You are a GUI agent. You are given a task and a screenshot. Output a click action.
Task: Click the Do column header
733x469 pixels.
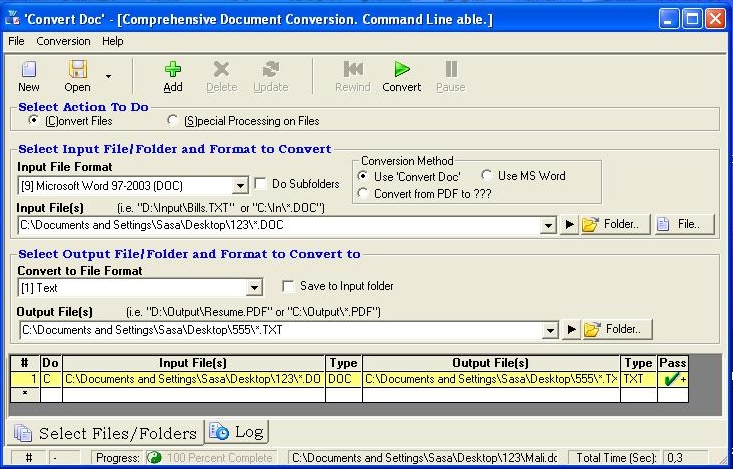click(x=51, y=363)
